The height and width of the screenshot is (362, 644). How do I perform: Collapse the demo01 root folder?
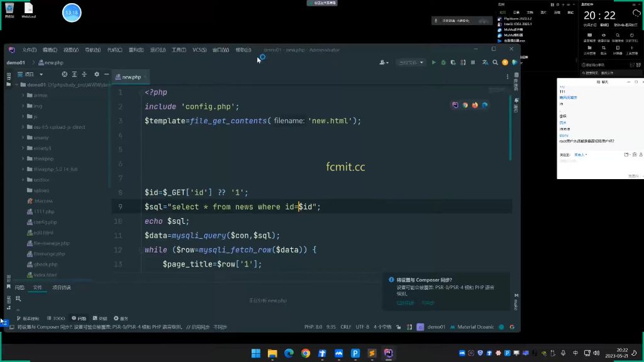17,85
